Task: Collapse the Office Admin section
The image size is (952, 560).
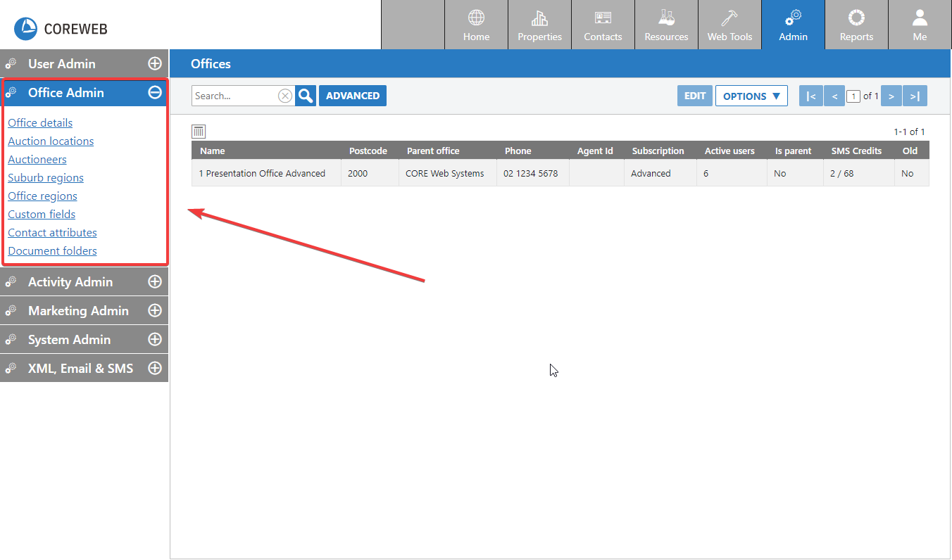Action: pos(155,92)
